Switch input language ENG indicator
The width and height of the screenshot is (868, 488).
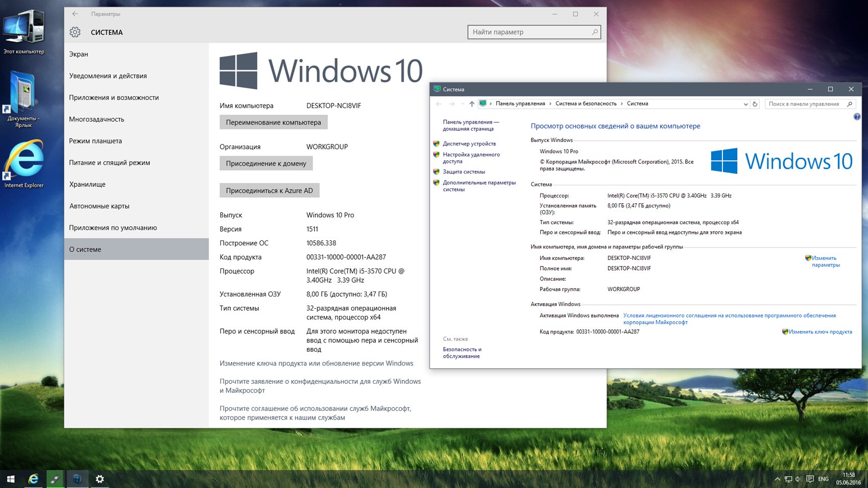point(823,479)
